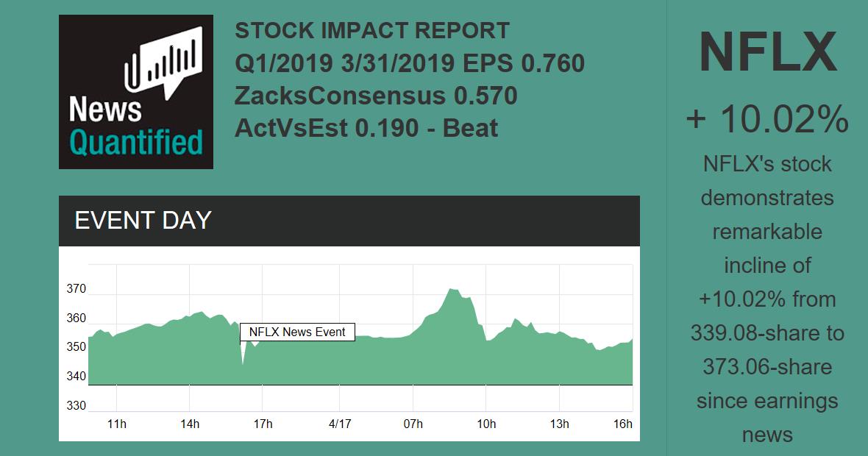Click the 16h time axis label
This screenshot has width=868, height=456.
click(623, 424)
